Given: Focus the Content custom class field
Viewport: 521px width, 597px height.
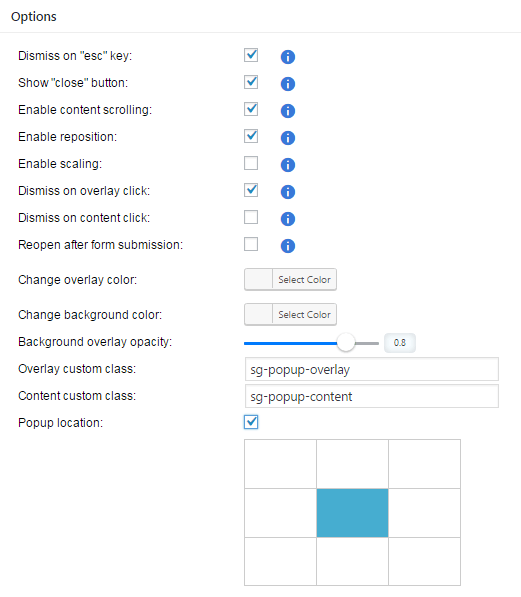Looking at the screenshot, I should coord(372,396).
